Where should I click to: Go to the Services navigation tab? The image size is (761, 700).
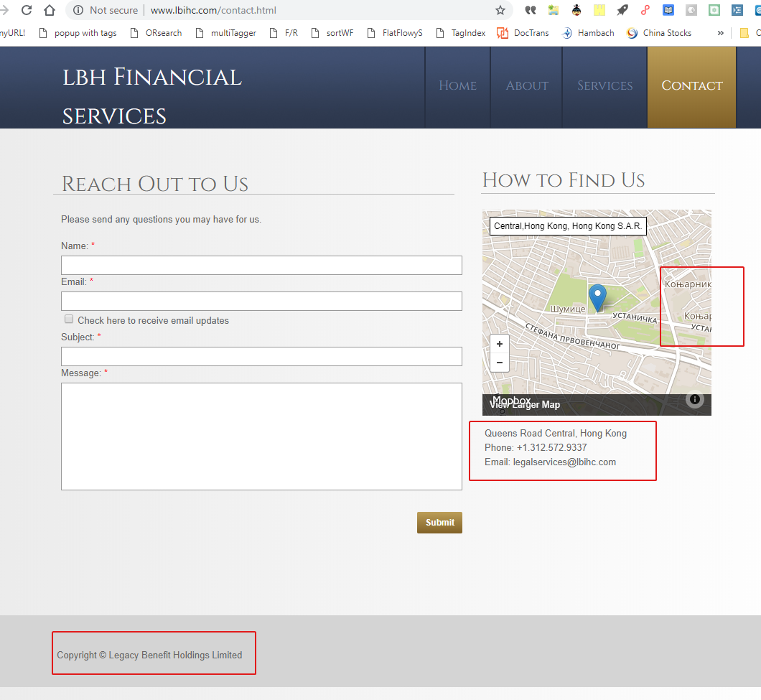click(x=604, y=85)
